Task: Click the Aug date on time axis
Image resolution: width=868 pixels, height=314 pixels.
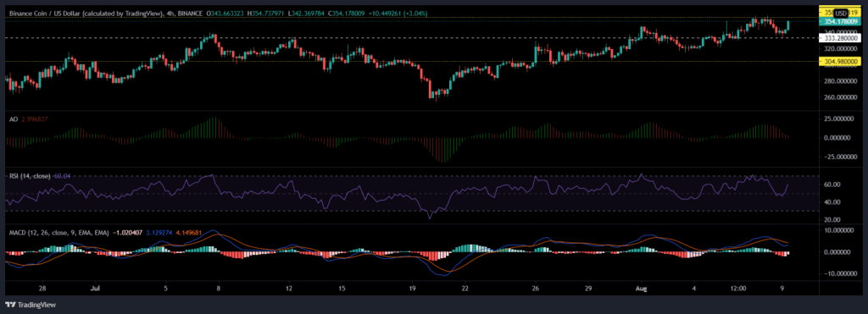Action: [641, 288]
